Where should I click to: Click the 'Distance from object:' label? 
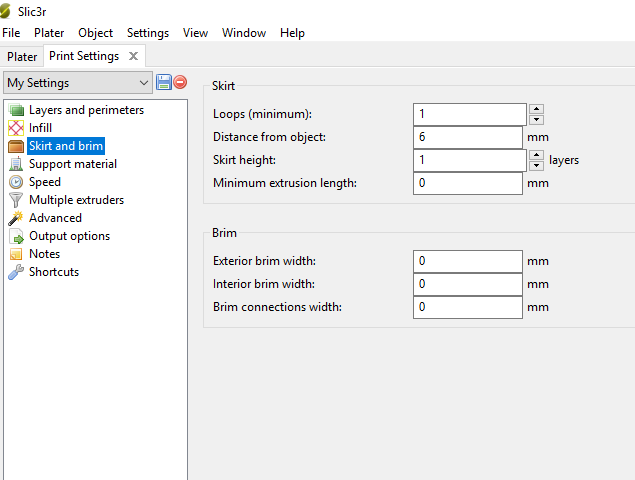[x=269, y=137]
